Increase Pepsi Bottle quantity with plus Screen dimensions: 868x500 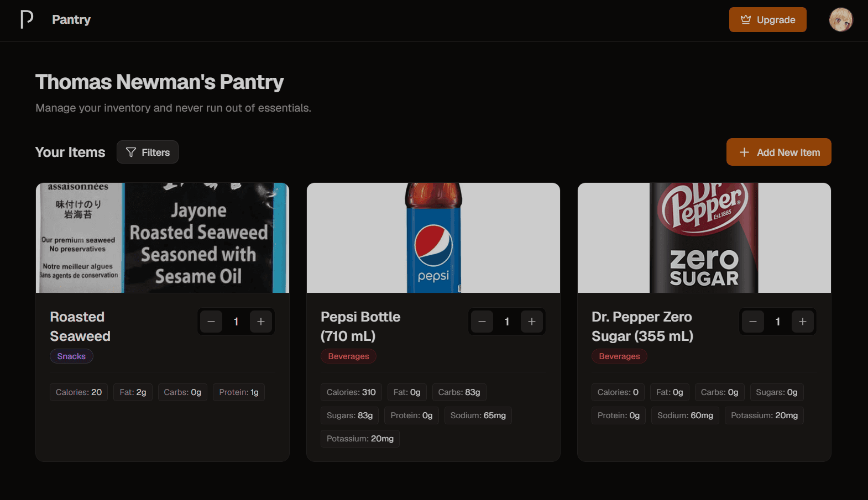click(532, 322)
